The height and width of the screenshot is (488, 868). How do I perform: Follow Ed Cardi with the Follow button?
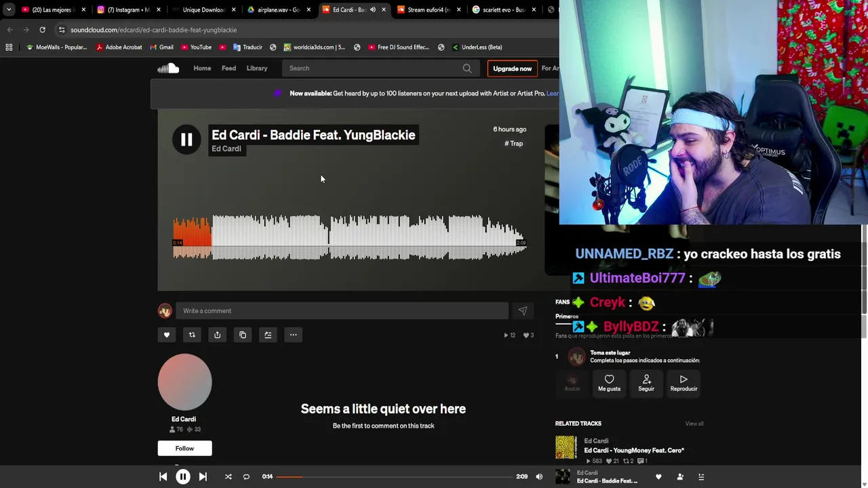184,448
